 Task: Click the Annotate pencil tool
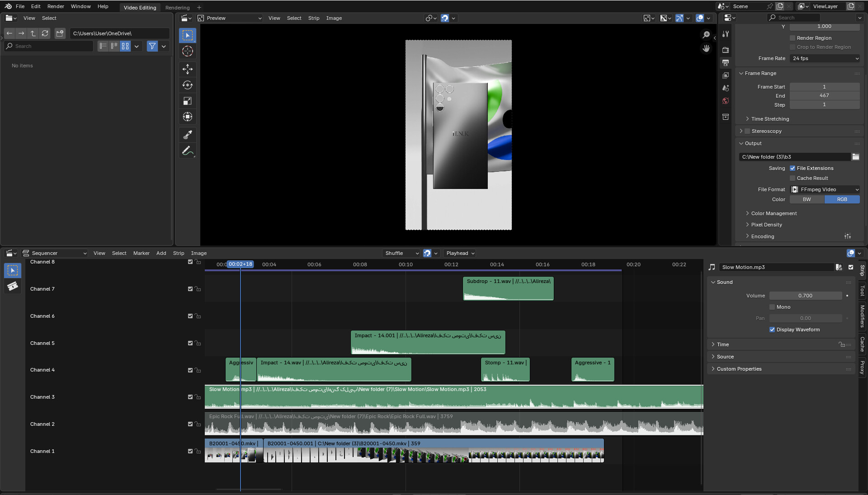click(187, 151)
